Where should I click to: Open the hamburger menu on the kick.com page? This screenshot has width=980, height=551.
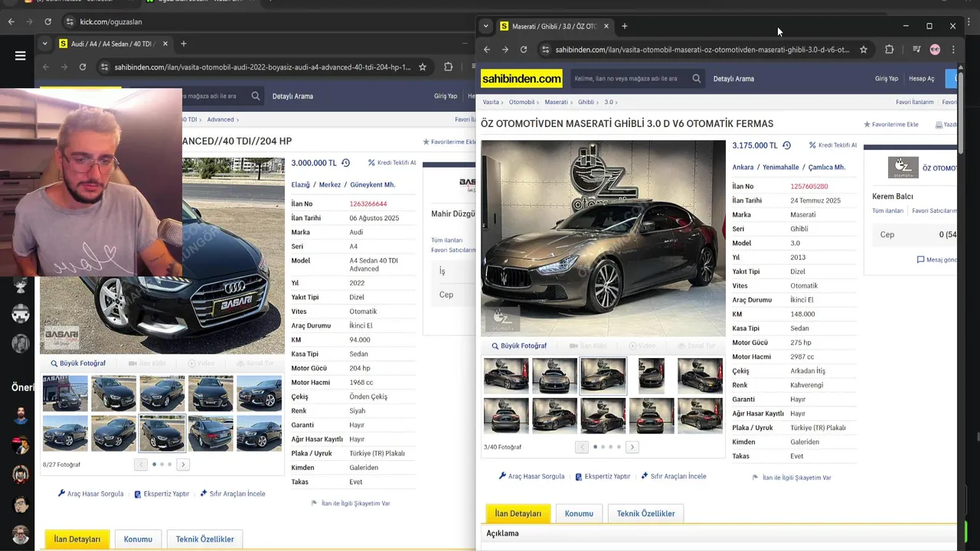pyautogui.click(x=21, y=56)
